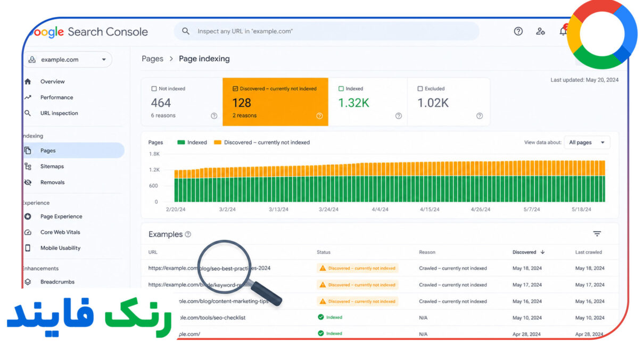The width and height of the screenshot is (644, 351).
Task: Open users and permissions icon
Action: (x=540, y=31)
